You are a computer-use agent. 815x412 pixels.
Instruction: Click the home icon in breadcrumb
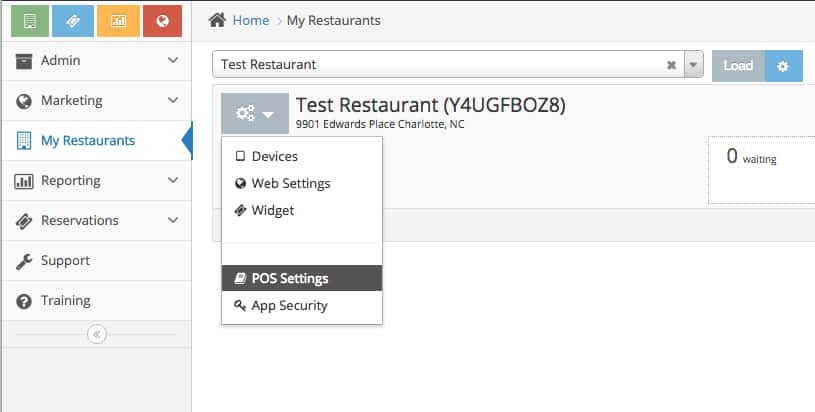tap(216, 20)
